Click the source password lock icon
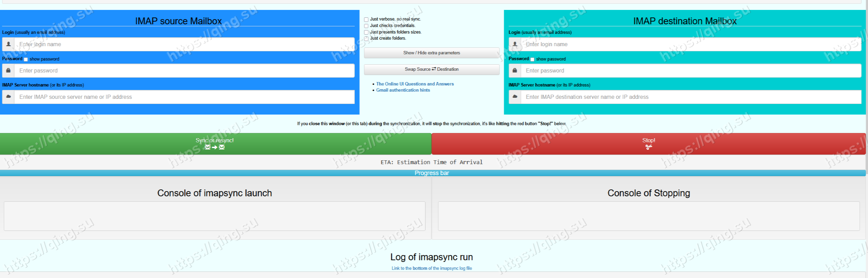Image resolution: width=868 pixels, height=278 pixels. click(x=9, y=70)
